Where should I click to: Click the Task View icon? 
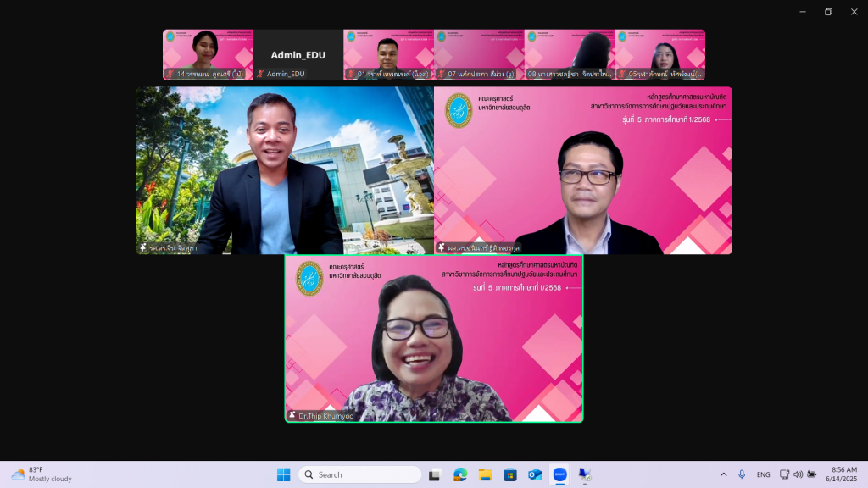(435, 474)
